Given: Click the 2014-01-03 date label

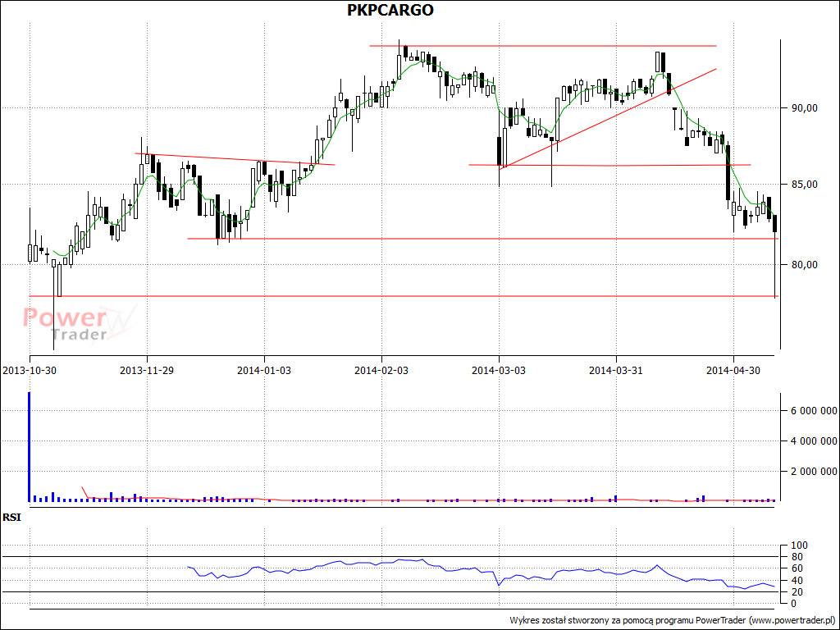Looking at the screenshot, I should point(264,370).
